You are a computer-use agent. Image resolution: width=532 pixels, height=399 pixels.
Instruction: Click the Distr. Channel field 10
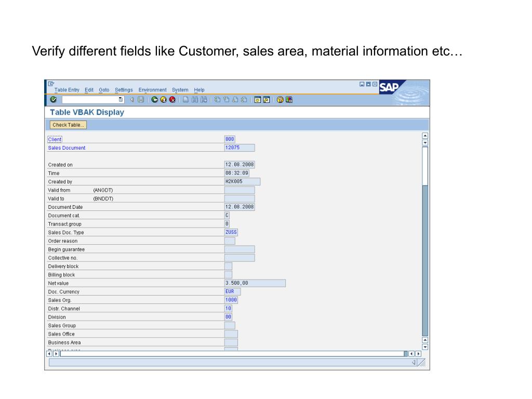pos(229,309)
